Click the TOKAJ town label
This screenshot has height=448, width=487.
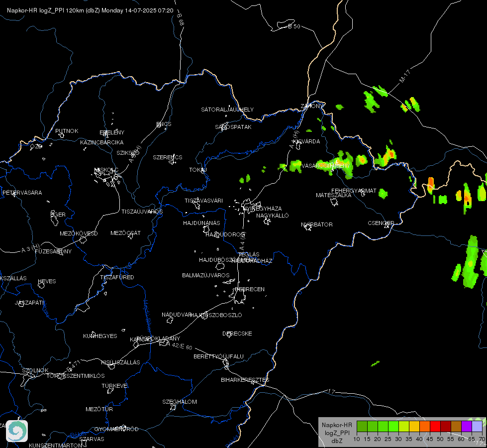point(198,170)
